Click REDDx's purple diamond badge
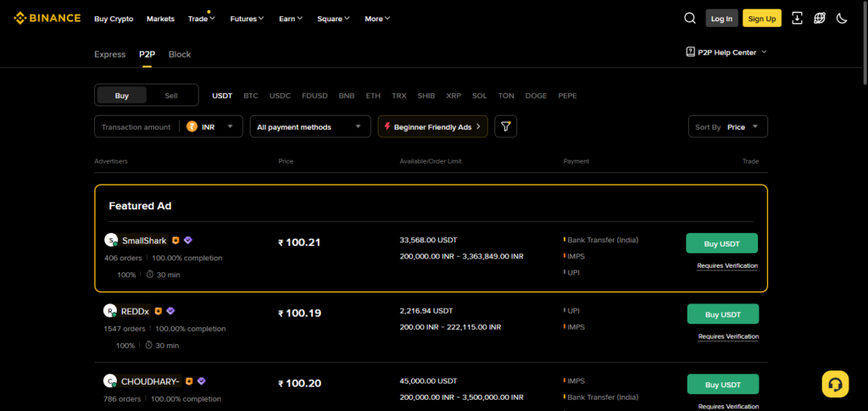This screenshot has height=411, width=868. click(x=170, y=312)
